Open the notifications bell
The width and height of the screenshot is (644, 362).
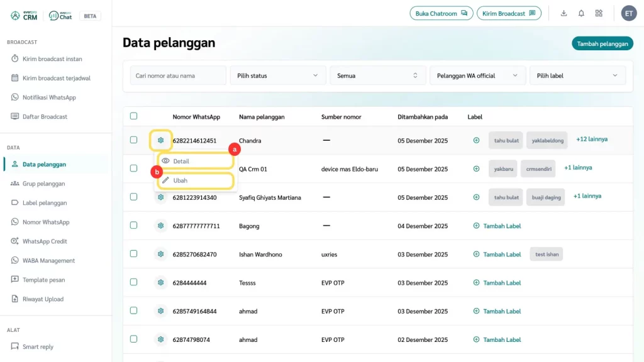pos(581,13)
